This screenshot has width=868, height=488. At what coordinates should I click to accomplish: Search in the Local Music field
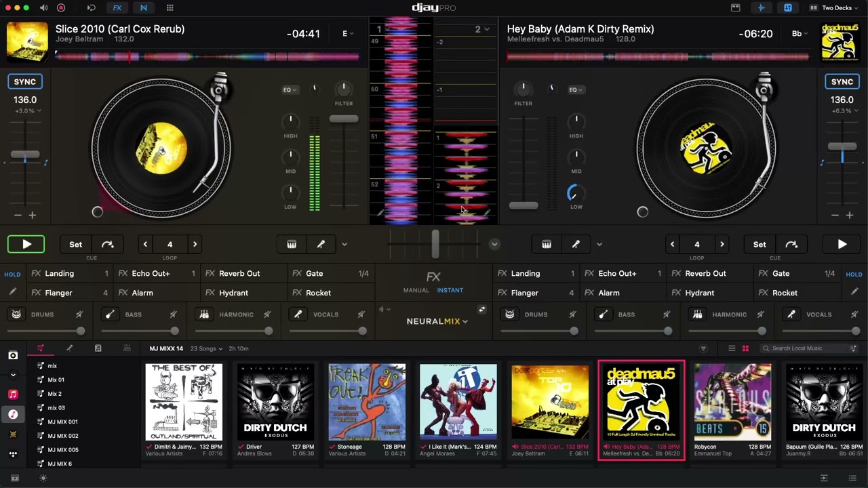(x=810, y=348)
